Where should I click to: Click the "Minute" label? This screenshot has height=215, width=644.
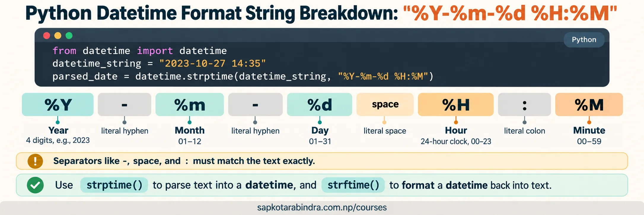(589, 130)
